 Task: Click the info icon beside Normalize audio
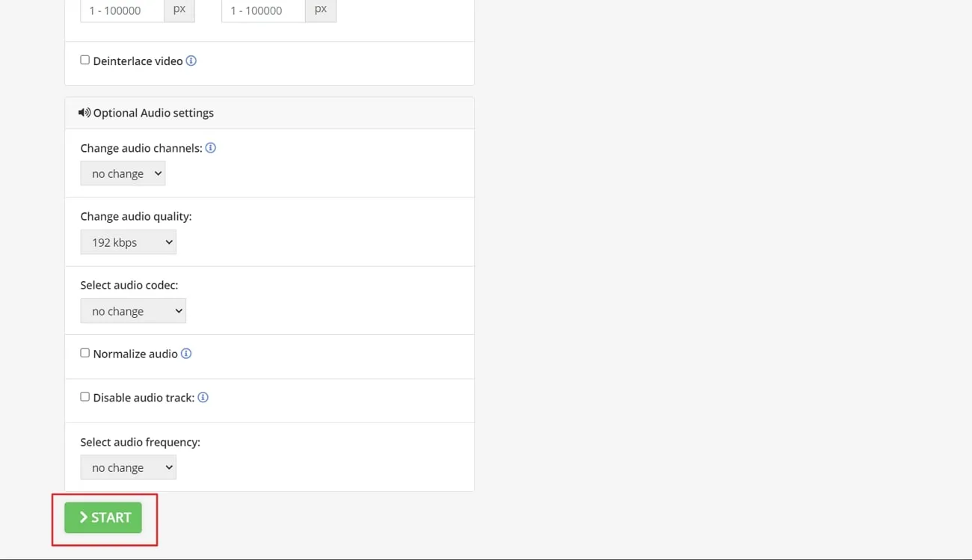(186, 354)
